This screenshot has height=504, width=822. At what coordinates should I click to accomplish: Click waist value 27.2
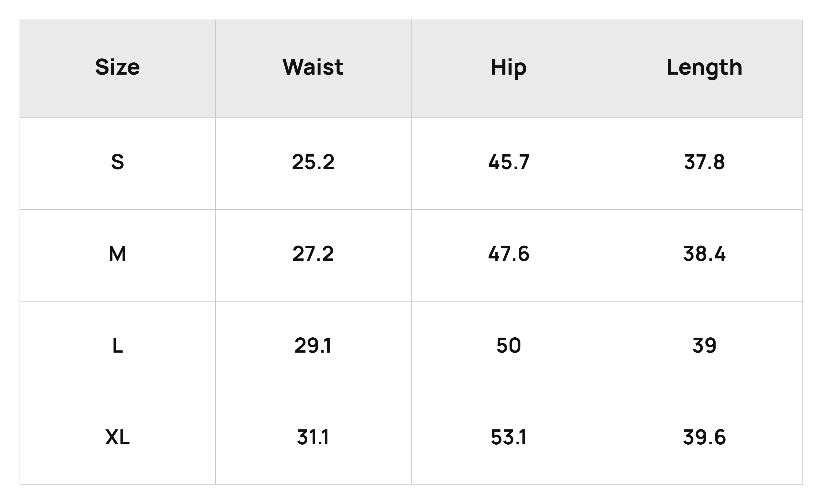(313, 254)
